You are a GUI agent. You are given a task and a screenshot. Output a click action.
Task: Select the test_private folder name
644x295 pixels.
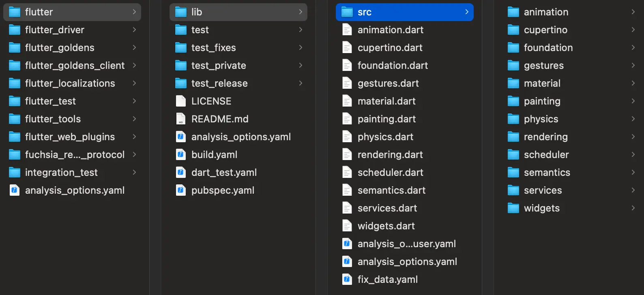(219, 66)
